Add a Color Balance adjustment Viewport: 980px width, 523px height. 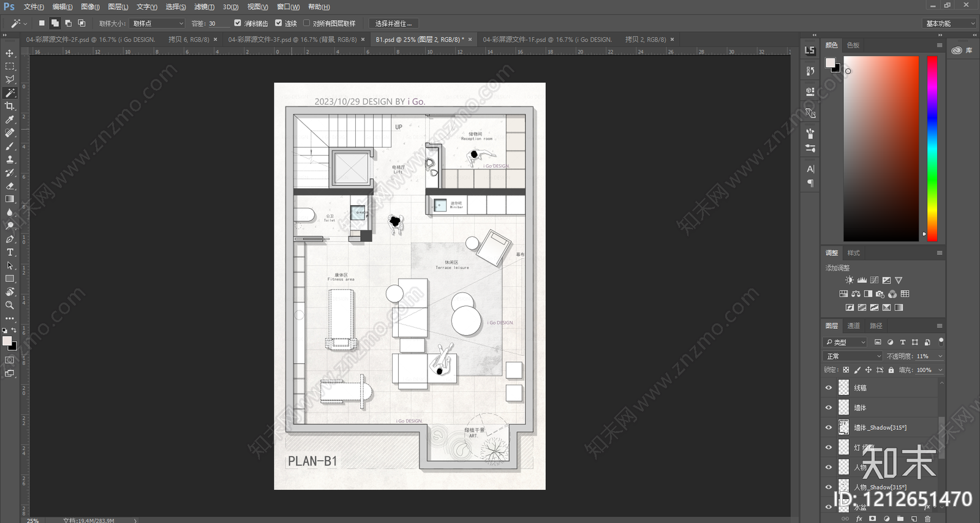click(856, 294)
